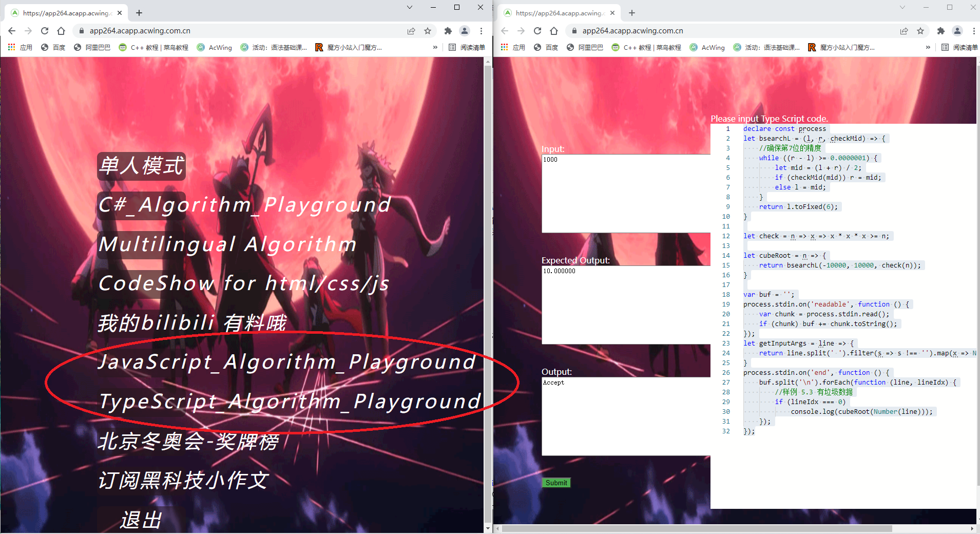
Task: Open the tab search dropdown in the left window
Action: tap(409, 7)
